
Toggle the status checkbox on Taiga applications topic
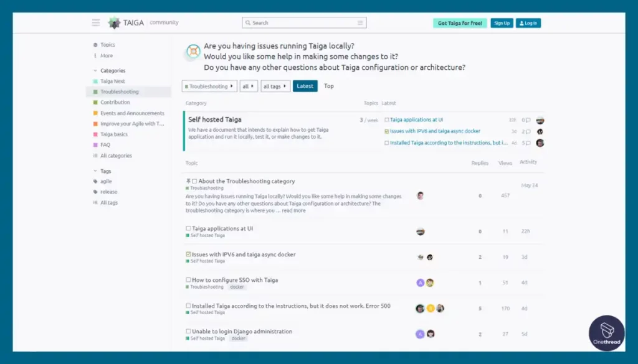coord(188,228)
